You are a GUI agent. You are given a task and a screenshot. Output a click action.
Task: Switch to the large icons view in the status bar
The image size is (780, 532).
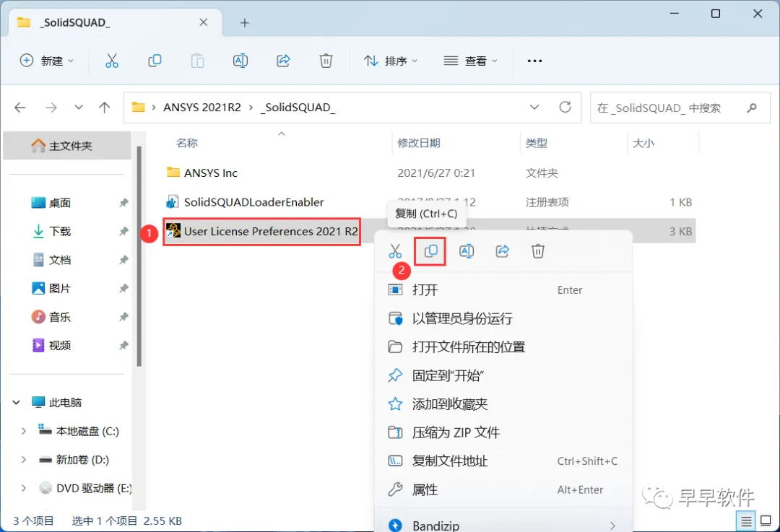(766, 521)
